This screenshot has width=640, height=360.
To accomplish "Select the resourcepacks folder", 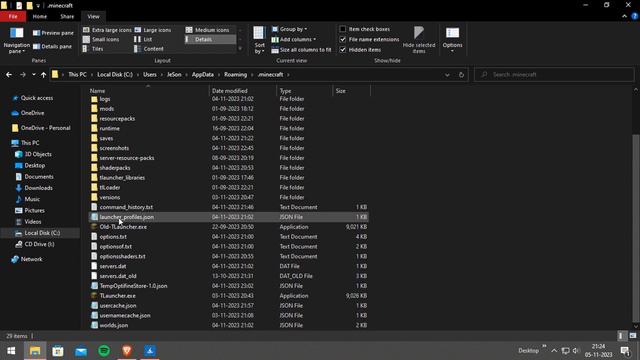I will tap(117, 118).
